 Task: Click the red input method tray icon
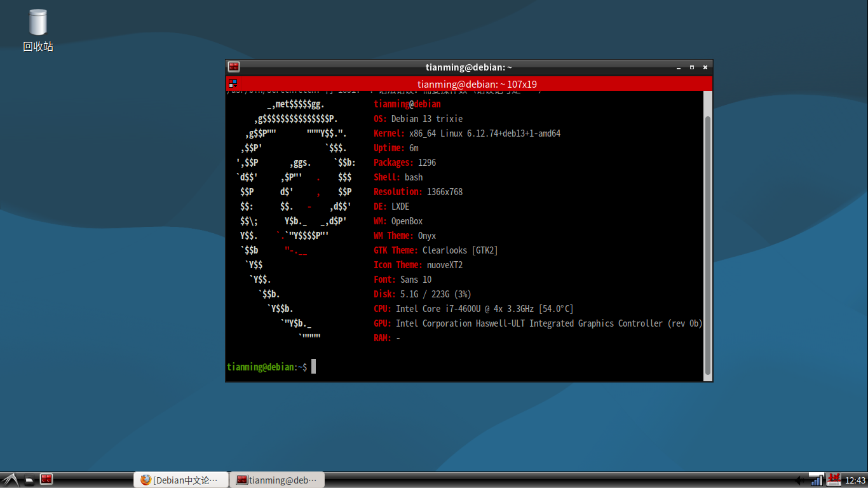tap(834, 480)
